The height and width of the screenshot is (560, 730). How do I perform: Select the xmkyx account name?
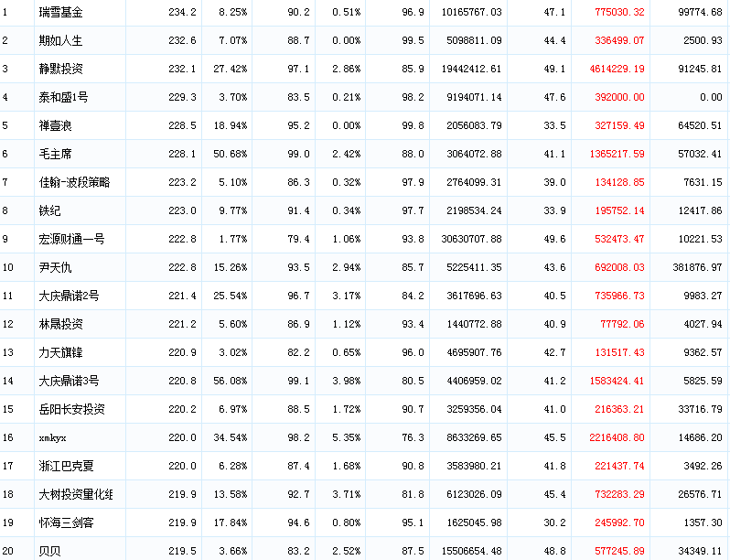53,438
